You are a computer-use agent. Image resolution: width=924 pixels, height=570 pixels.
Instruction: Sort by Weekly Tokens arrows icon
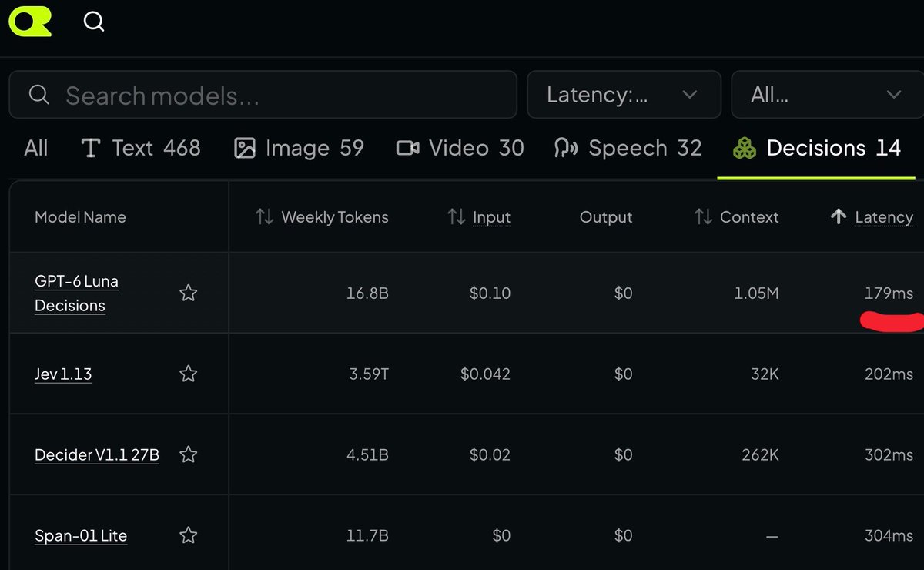point(264,217)
